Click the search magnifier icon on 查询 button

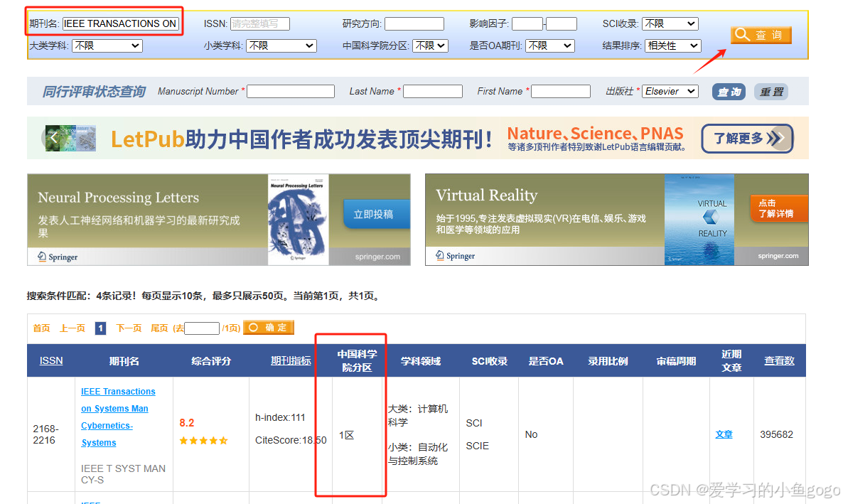tap(743, 34)
